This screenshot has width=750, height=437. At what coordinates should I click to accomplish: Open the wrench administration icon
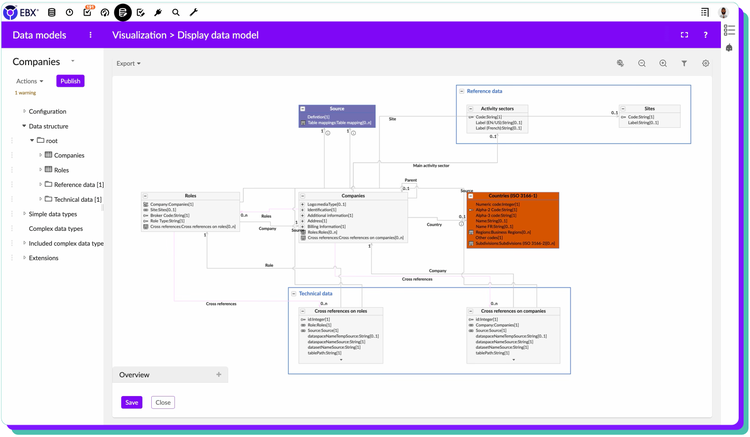193,12
